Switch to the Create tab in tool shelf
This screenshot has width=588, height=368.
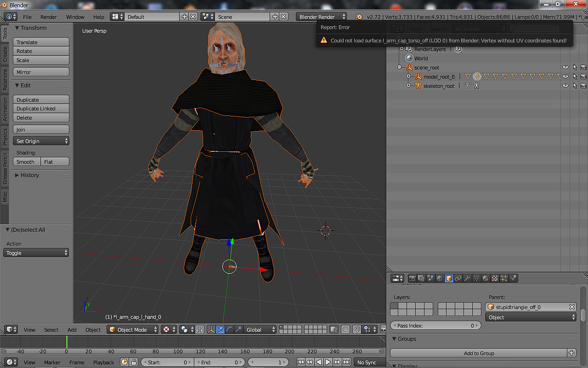point(5,54)
